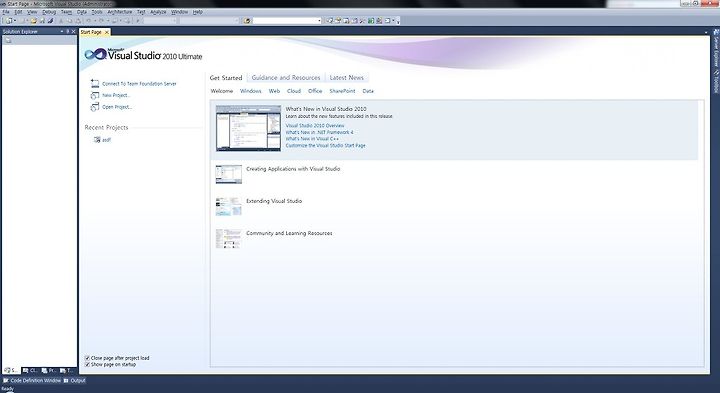720x393 pixels.
Task: Click the New Project... link
Action: click(116, 95)
